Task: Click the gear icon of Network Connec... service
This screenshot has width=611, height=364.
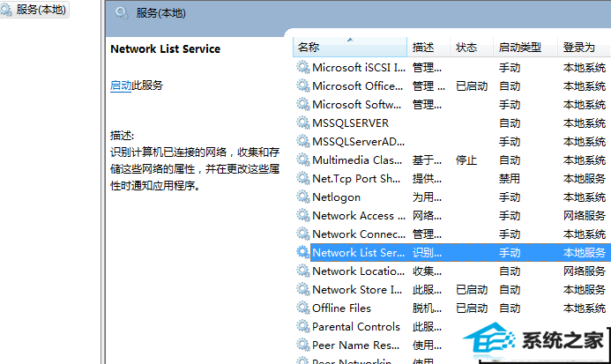Action: 302,234
